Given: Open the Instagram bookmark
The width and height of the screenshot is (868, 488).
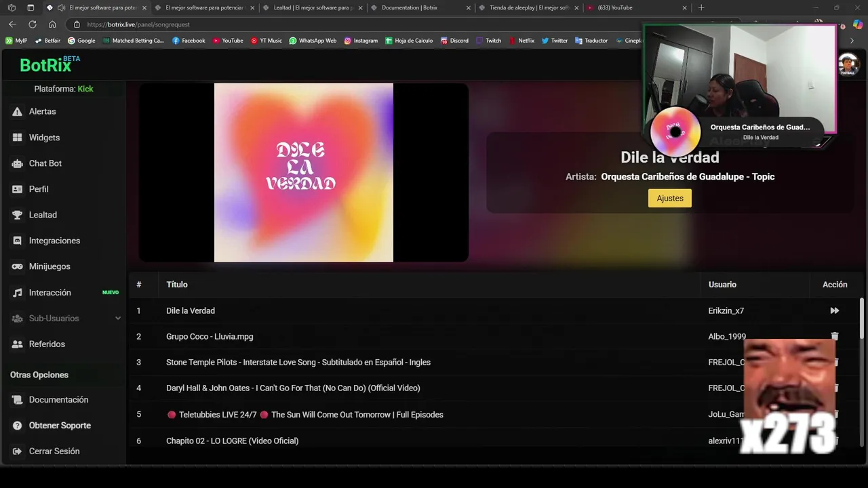Looking at the screenshot, I should point(361,41).
